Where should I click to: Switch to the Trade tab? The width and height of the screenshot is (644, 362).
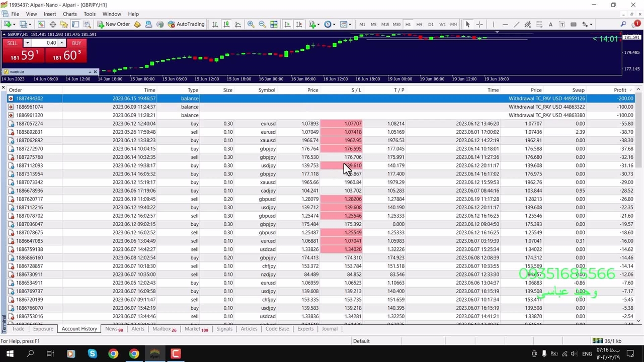(18, 329)
